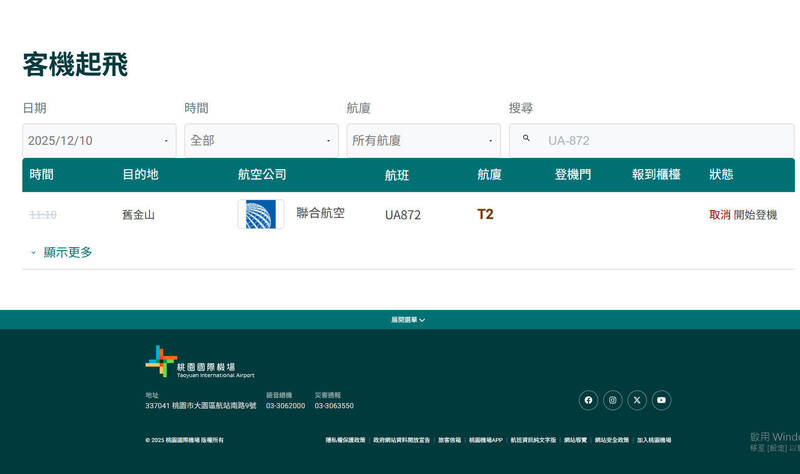
Task: Open 航班資訊純文字版 footer link
Action: 533,440
